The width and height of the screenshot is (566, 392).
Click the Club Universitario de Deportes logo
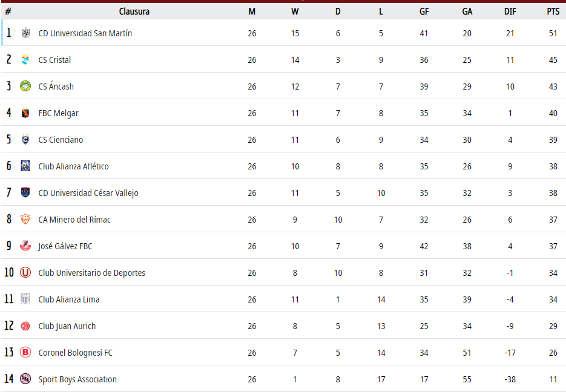[25, 273]
